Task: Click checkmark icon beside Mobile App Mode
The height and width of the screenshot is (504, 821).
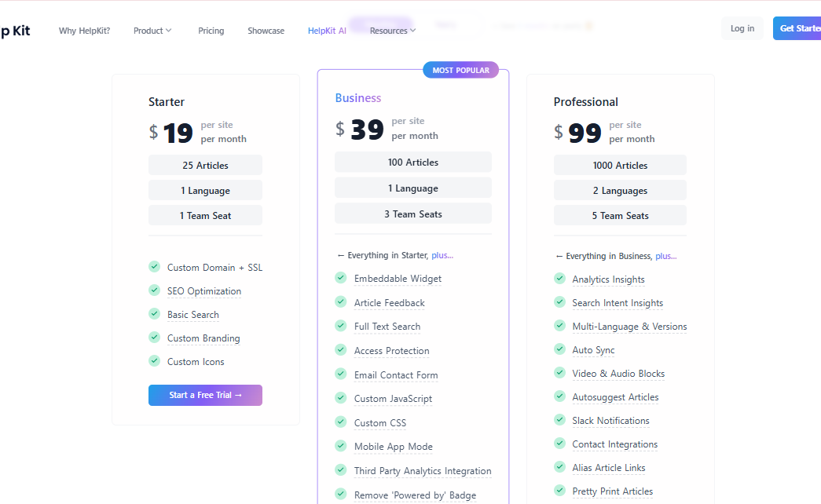Action: point(341,446)
